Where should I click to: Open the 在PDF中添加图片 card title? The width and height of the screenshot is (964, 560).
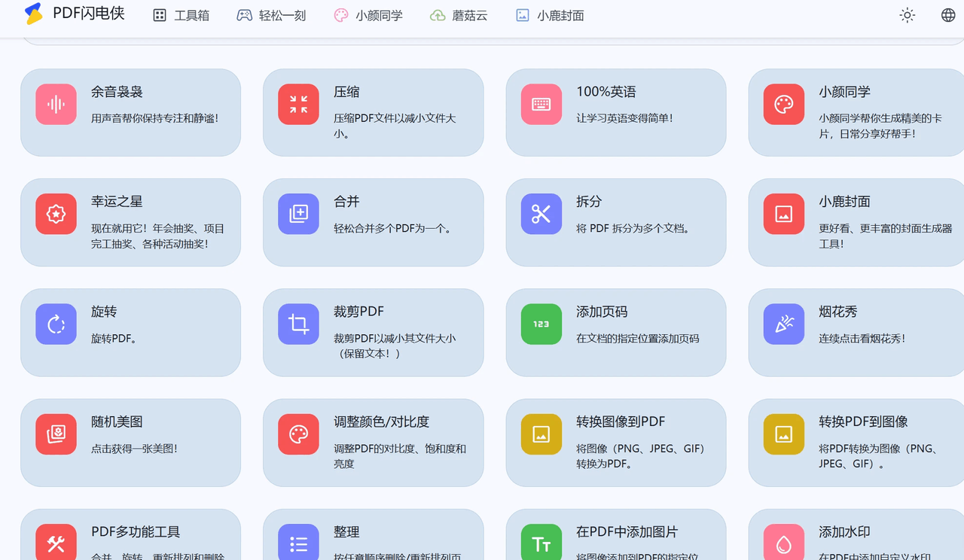(x=627, y=531)
